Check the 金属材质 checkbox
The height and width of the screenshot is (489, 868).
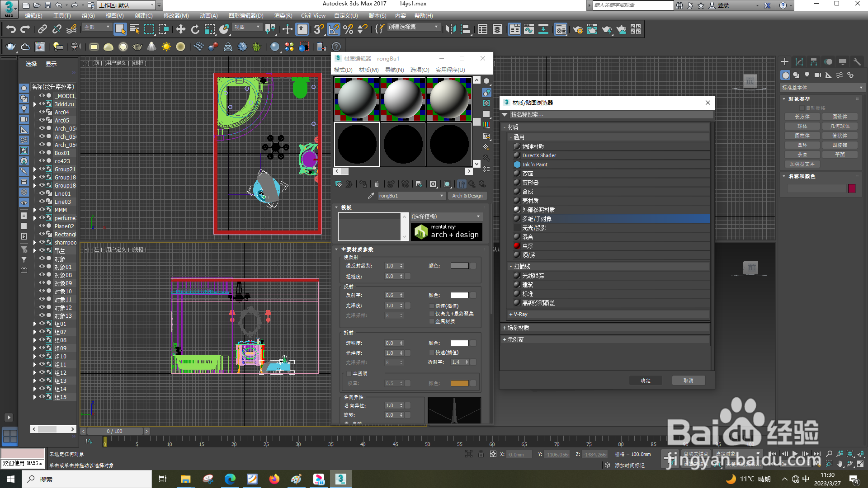point(432,321)
